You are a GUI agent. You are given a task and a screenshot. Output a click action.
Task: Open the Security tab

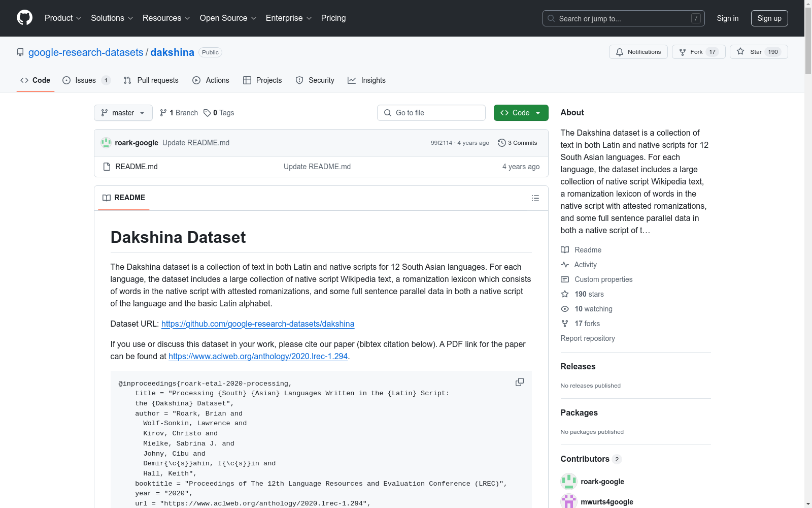(315, 80)
